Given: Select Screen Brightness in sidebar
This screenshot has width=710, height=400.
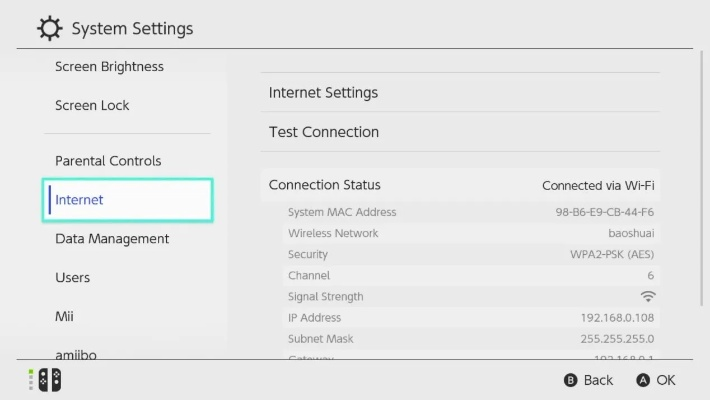Looking at the screenshot, I should pos(109,67).
